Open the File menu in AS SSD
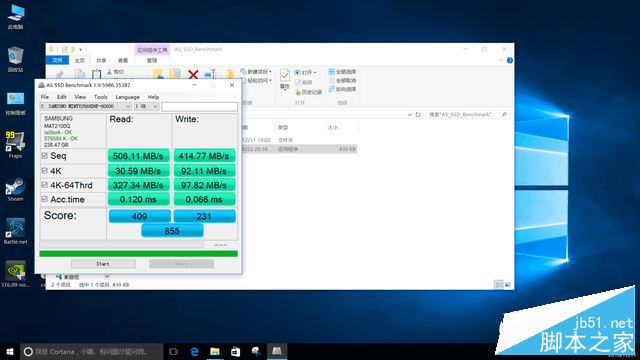The height and width of the screenshot is (360, 640). 45,97
